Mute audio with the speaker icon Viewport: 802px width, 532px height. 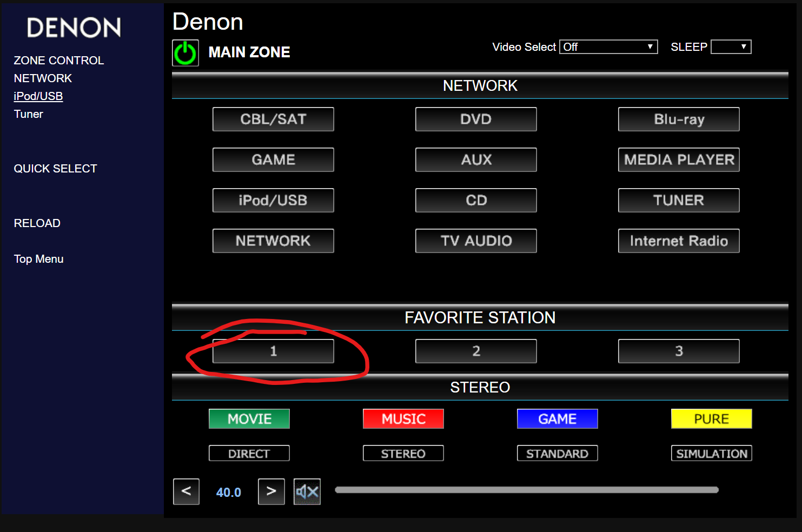tap(307, 491)
